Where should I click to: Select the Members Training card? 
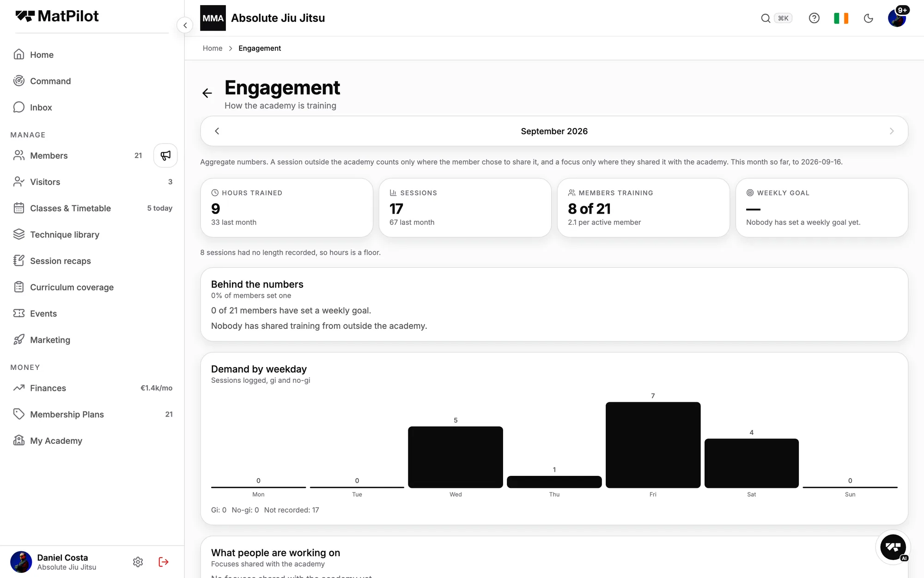pyautogui.click(x=644, y=208)
